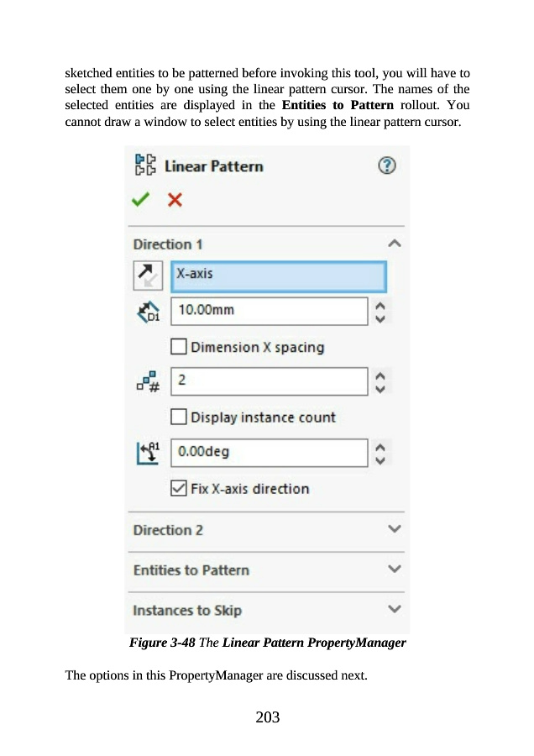The height and width of the screenshot is (756, 534).
Task: Decrease the instance count value
Action: (x=380, y=388)
